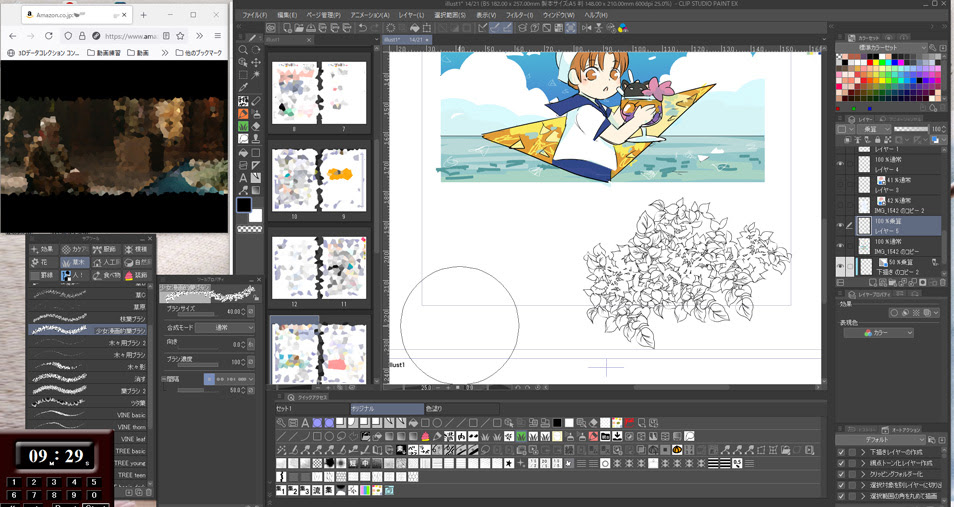Open browser hamburger menu

(217, 36)
